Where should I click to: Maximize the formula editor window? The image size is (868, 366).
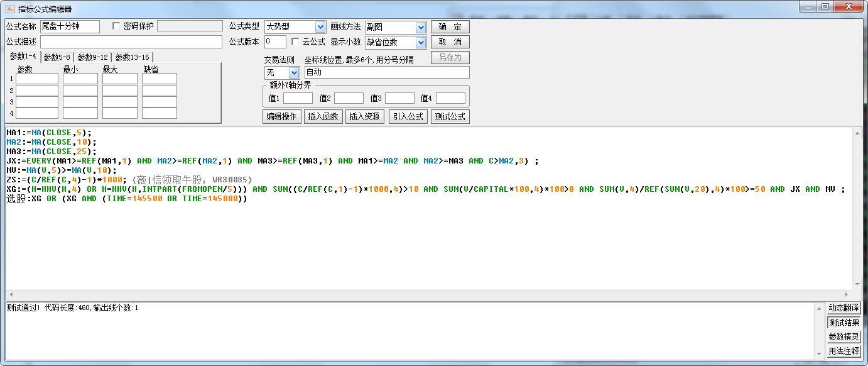pyautogui.click(x=825, y=6)
